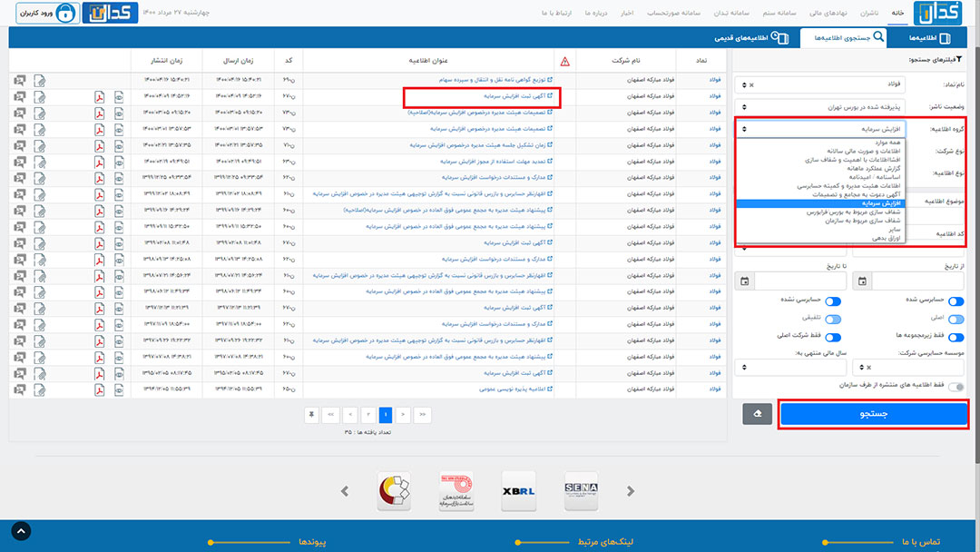Open the calendar icon for 'از تاریخ'
980x552 pixels.
tap(862, 281)
